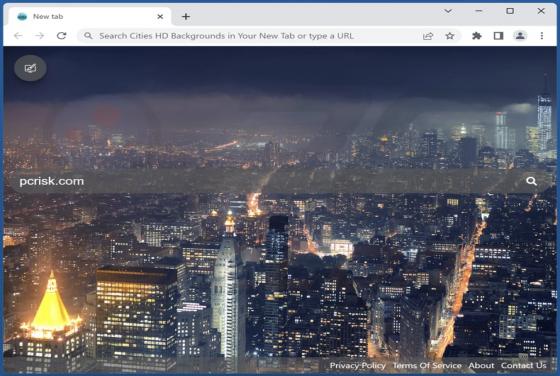Share this page icon
The image size is (560, 376).
(x=428, y=36)
